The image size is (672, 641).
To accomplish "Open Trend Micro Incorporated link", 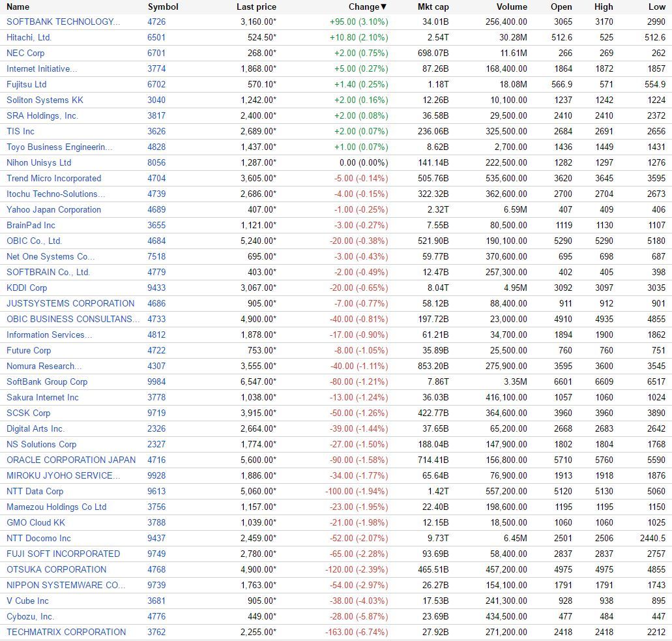I will [54, 179].
